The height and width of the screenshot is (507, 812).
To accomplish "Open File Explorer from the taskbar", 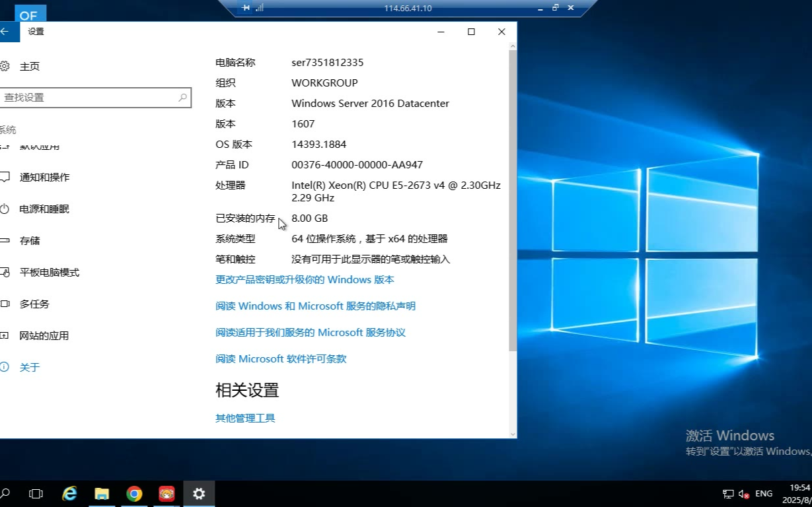I will (102, 493).
